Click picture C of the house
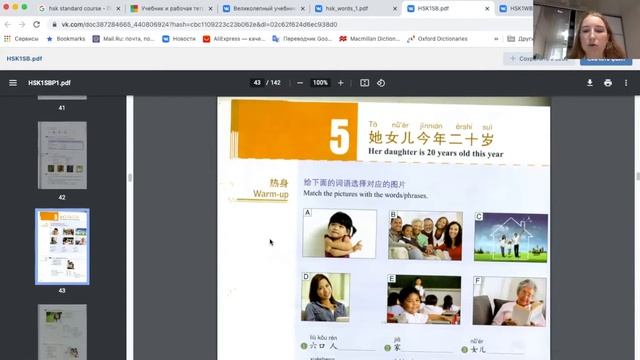Viewport: 640px width, 360px height. tap(511, 237)
